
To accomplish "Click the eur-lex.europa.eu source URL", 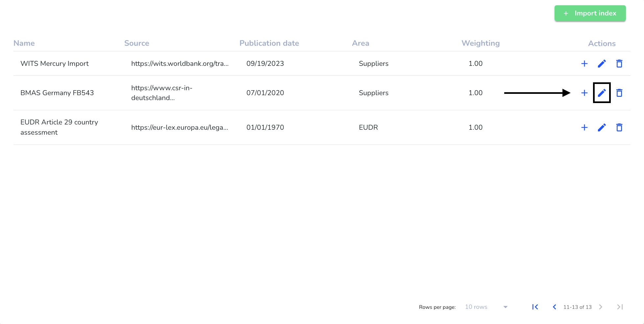I will 179,127.
